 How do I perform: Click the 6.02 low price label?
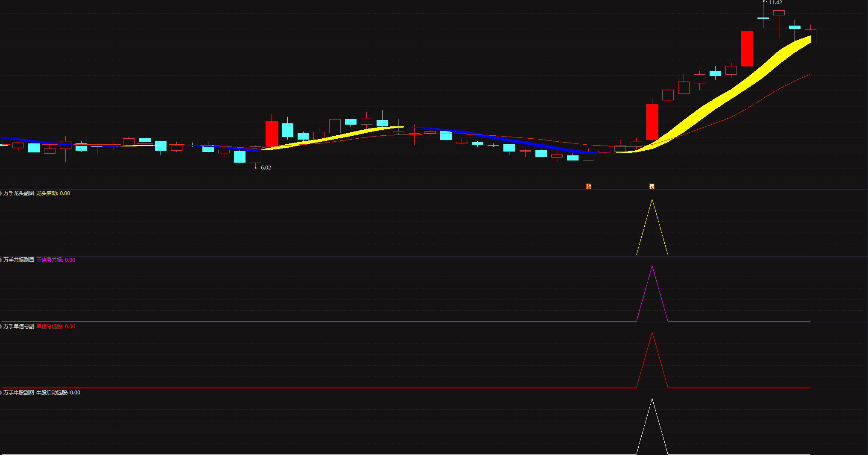(266, 168)
